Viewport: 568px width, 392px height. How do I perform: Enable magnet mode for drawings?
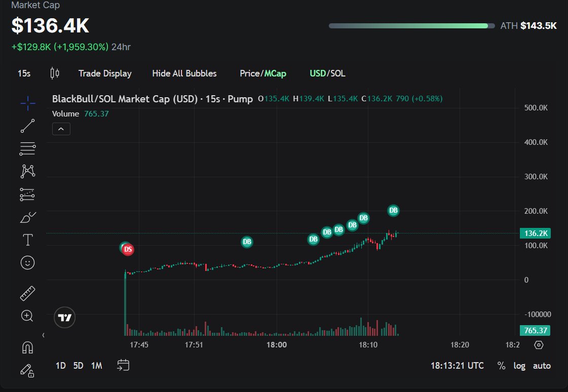click(x=27, y=347)
